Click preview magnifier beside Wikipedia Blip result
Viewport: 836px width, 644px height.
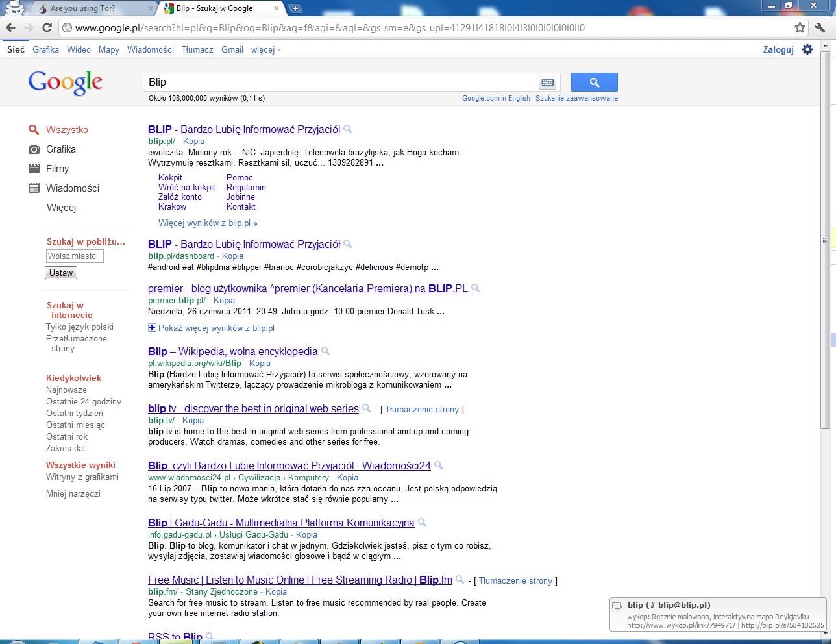[325, 351]
